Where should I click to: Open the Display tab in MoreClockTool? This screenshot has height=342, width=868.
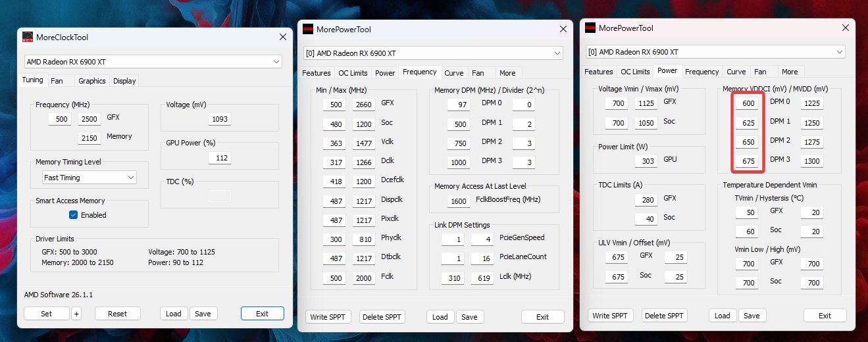click(x=124, y=81)
